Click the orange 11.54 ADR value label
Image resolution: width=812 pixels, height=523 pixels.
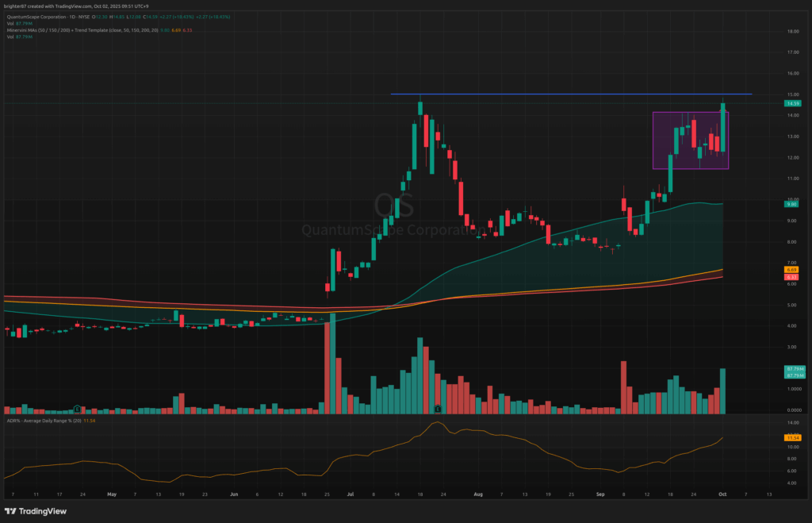(x=791, y=437)
